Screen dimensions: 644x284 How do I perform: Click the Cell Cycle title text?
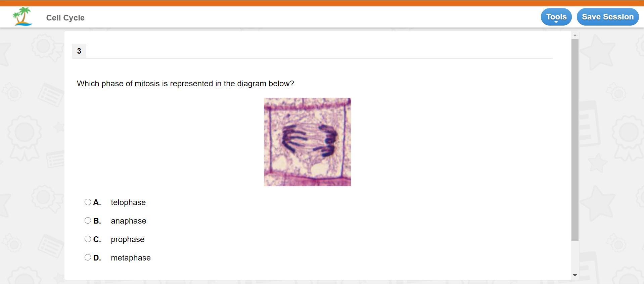[65, 18]
